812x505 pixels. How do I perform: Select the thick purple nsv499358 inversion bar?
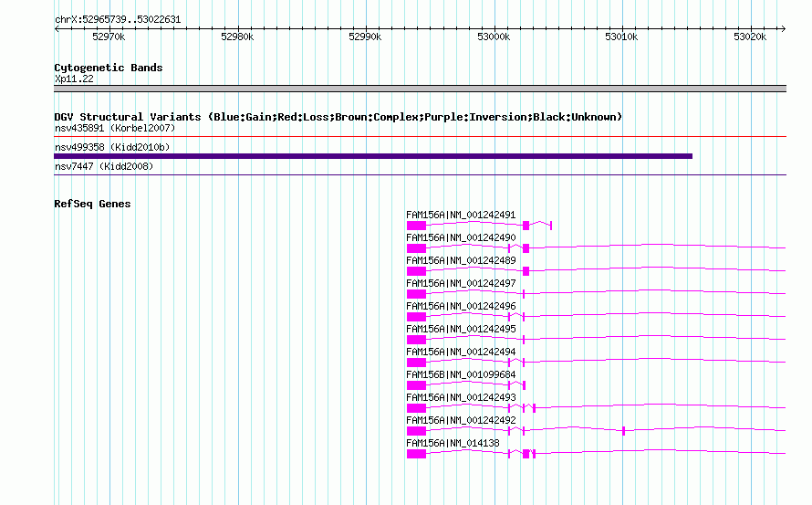tap(373, 156)
